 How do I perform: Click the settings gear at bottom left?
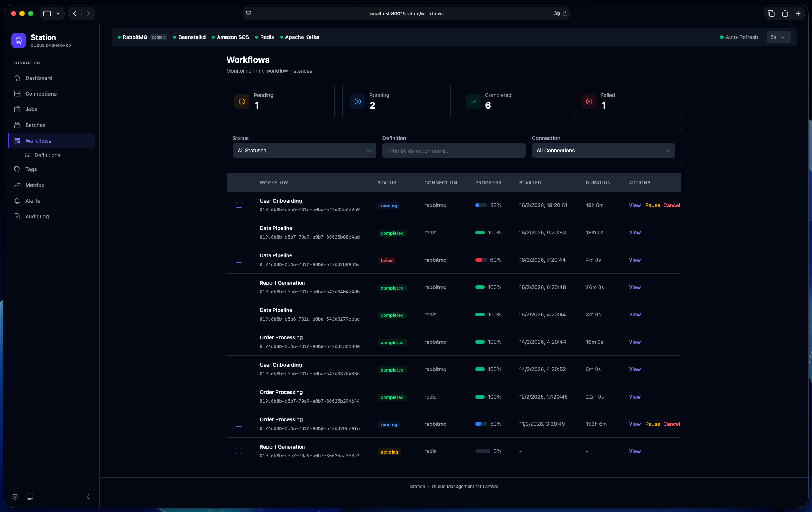(x=15, y=496)
